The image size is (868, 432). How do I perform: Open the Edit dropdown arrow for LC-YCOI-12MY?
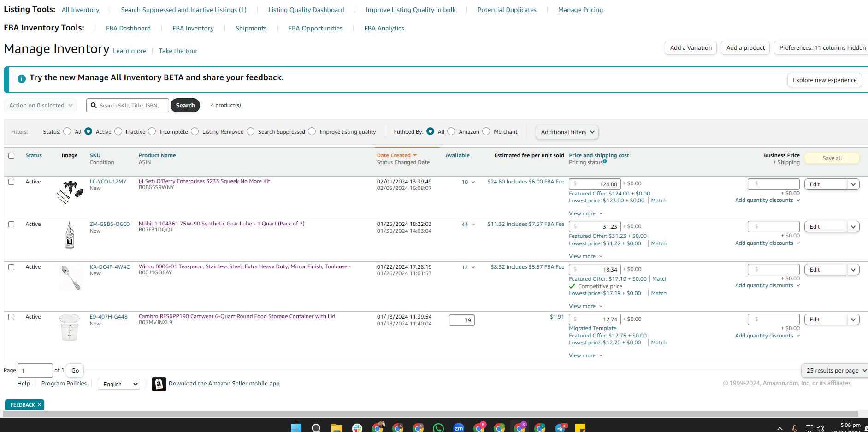click(853, 184)
